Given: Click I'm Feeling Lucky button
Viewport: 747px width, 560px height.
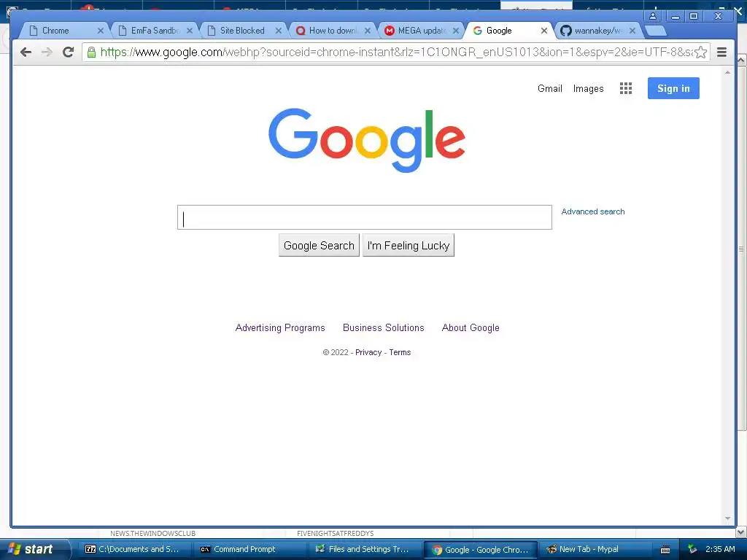Looking at the screenshot, I should (x=409, y=245).
